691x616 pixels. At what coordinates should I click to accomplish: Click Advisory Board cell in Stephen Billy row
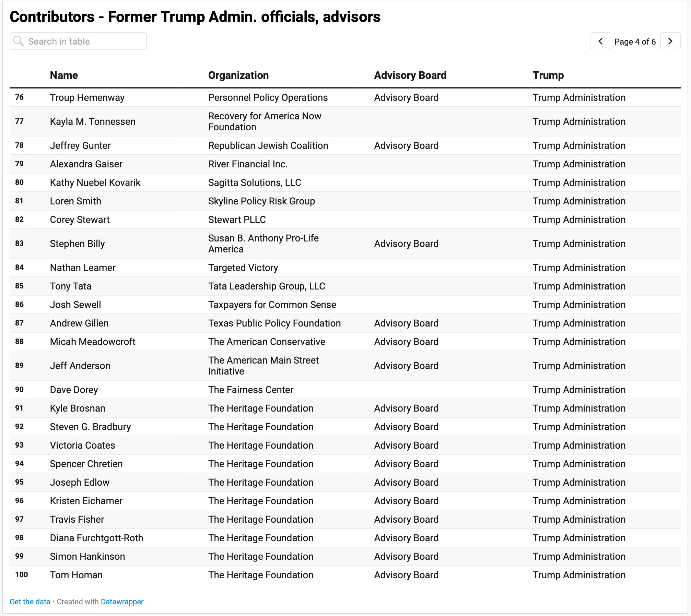pyautogui.click(x=406, y=244)
